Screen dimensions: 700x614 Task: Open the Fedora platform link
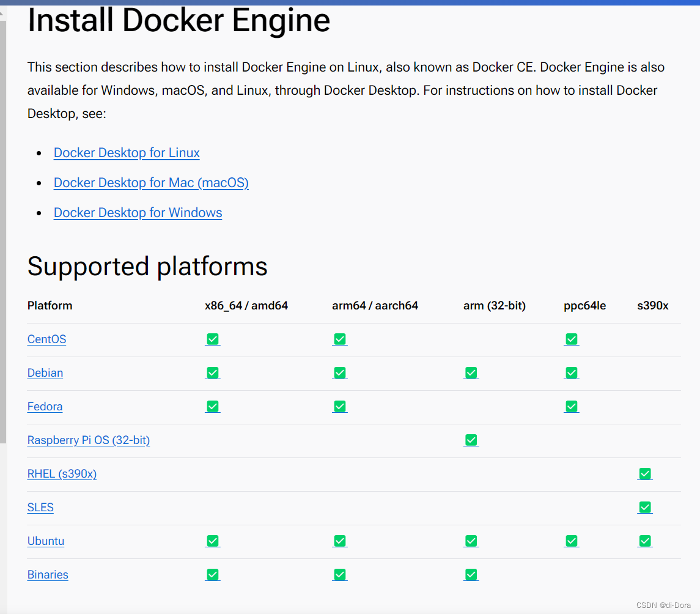coord(45,406)
